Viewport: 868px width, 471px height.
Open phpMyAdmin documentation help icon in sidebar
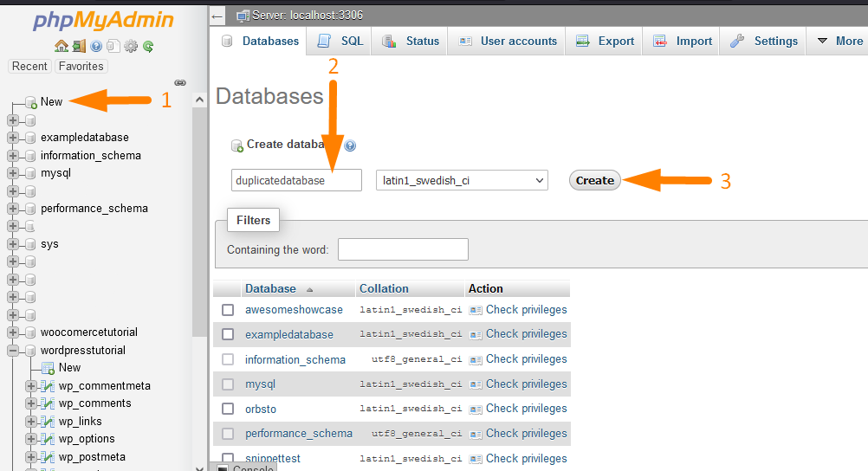[x=96, y=47]
